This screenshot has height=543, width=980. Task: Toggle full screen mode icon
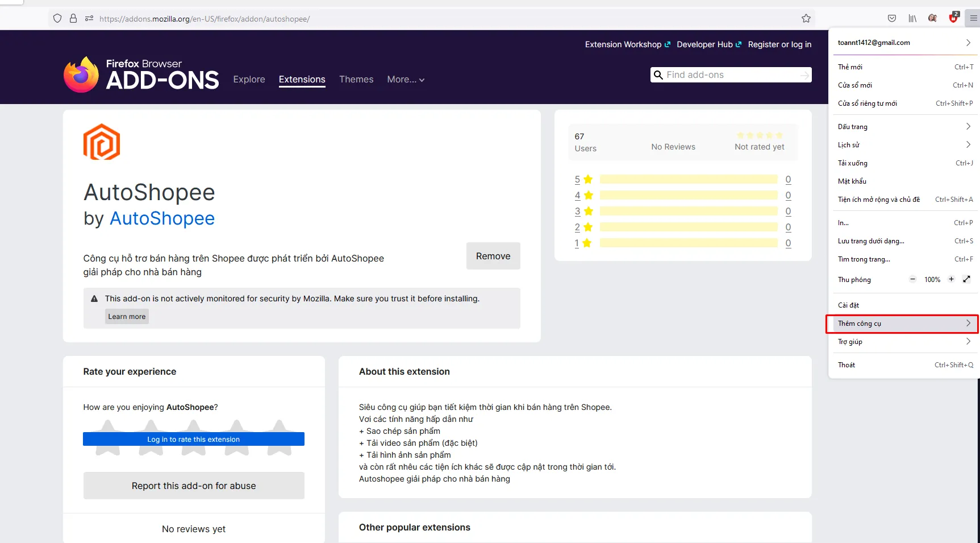966,279
